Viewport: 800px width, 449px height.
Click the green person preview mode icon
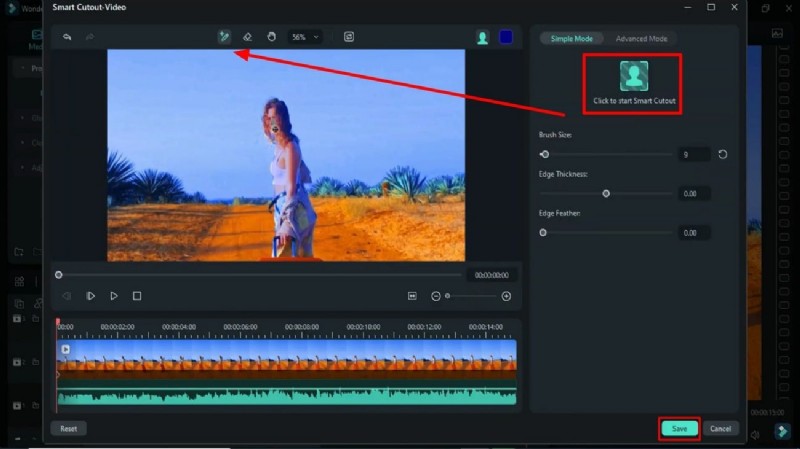click(x=482, y=37)
